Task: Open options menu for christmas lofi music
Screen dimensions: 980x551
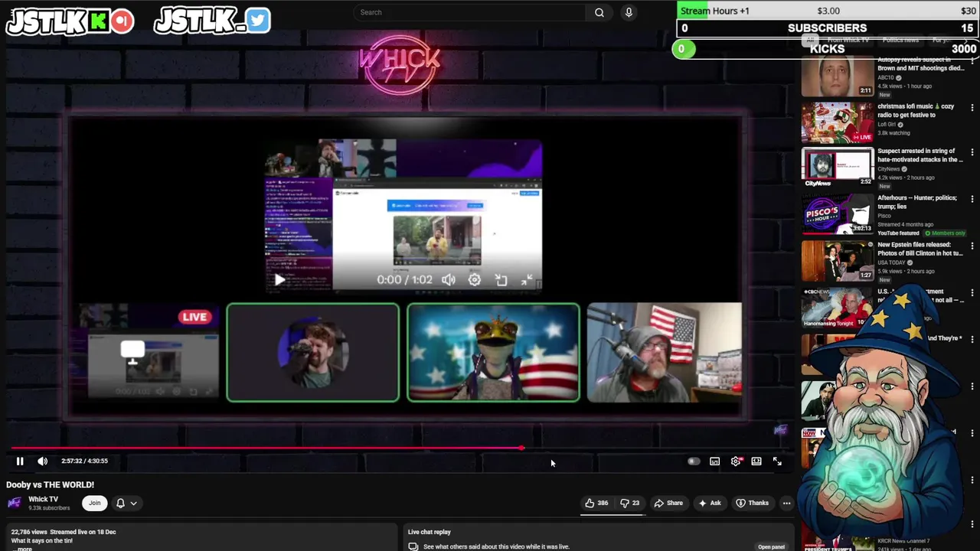Action: point(972,106)
